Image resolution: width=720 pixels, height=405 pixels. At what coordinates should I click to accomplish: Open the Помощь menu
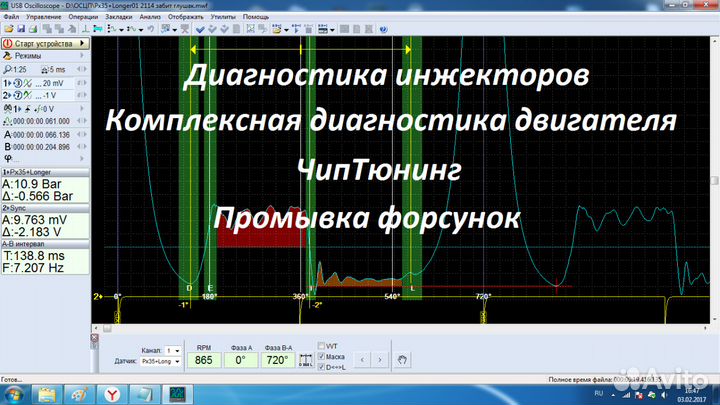(256, 17)
